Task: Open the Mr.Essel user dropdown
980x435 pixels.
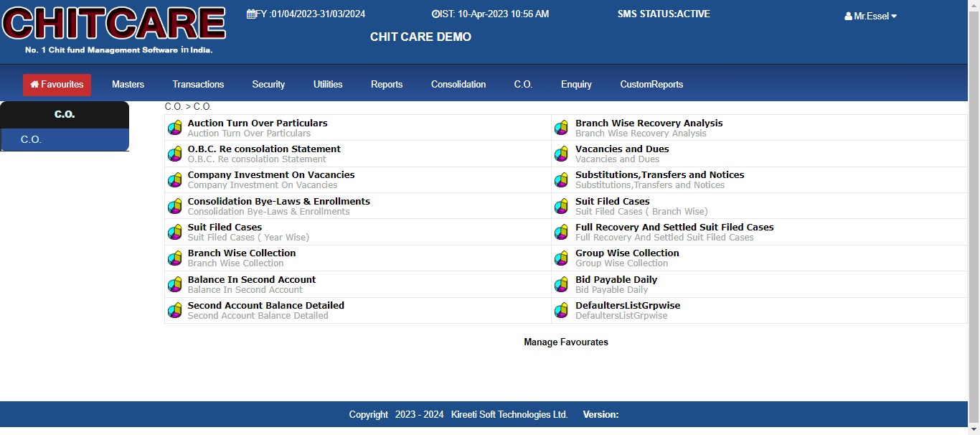Action: [870, 16]
